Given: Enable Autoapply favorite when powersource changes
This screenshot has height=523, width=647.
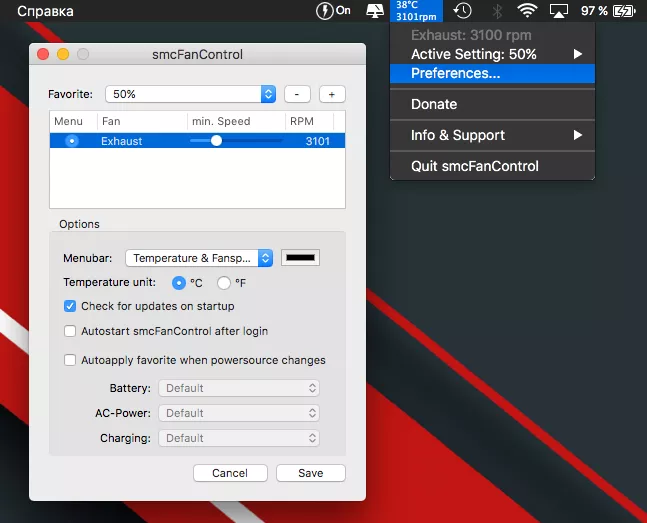Looking at the screenshot, I should [x=70, y=360].
